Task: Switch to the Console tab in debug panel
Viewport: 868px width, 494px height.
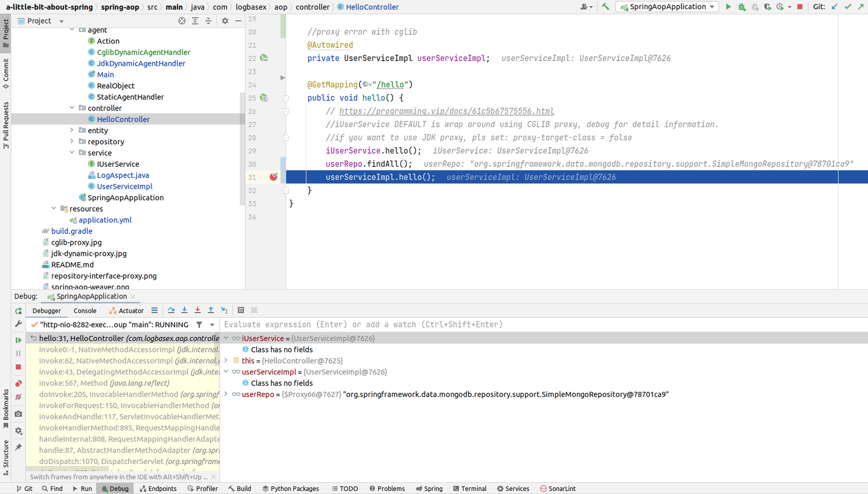Action: (85, 310)
